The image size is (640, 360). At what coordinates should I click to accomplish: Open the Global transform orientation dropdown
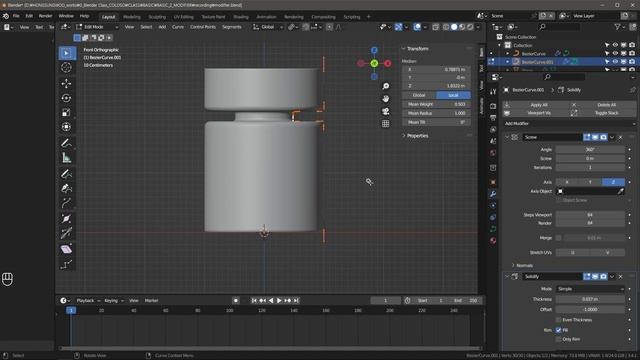(x=268, y=27)
